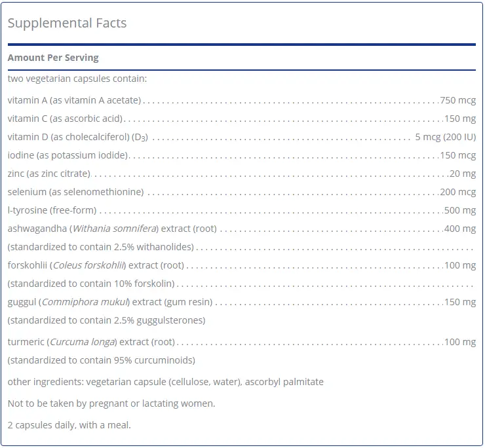Screen dimensions: 485x448
Task: Click the vitamin A acetate ingredient row
Action: [x=242, y=100]
